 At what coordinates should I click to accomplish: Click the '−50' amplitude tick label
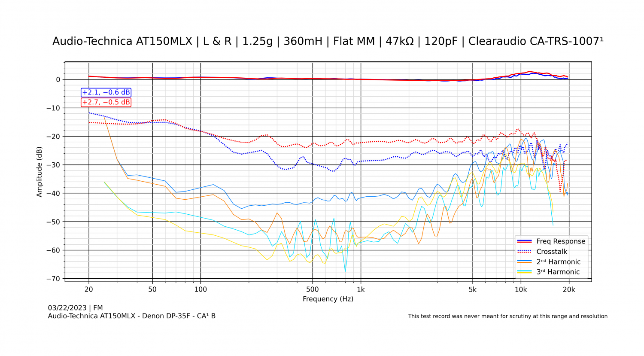pyautogui.click(x=53, y=222)
